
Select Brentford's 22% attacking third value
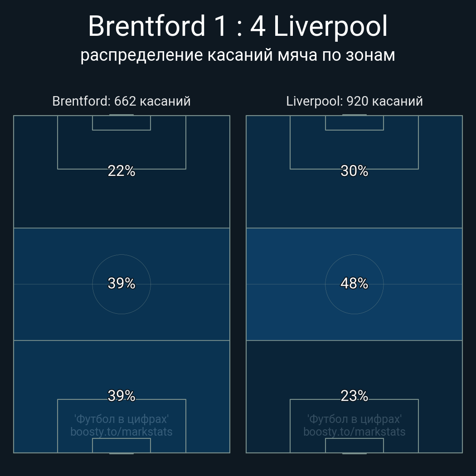pyautogui.click(x=121, y=171)
